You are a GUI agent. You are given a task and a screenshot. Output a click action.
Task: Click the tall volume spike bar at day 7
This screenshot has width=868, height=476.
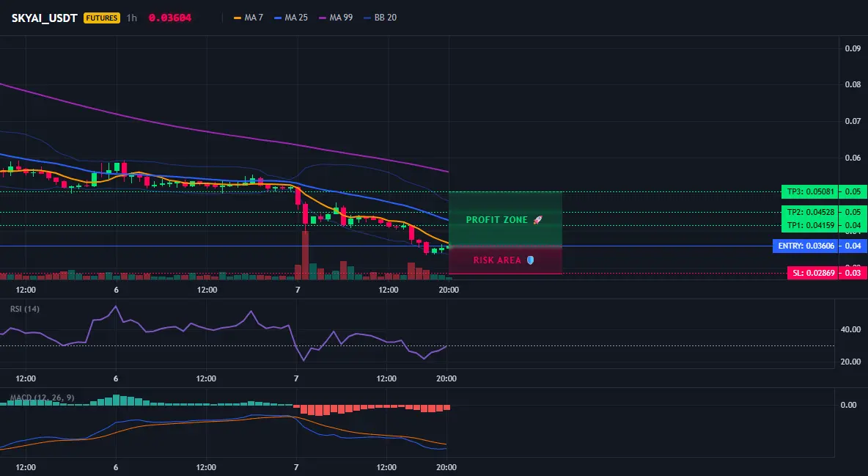305,255
